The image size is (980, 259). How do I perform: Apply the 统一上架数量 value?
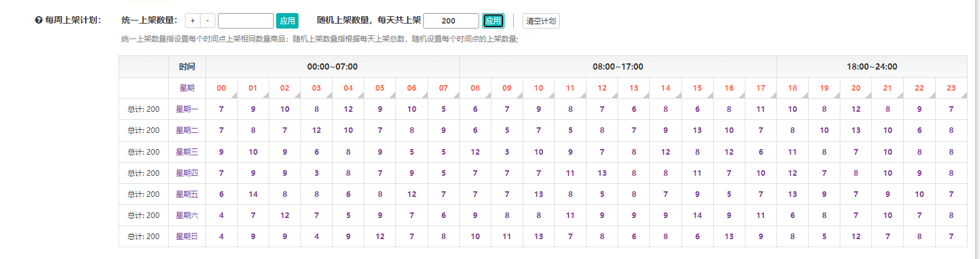coord(287,21)
